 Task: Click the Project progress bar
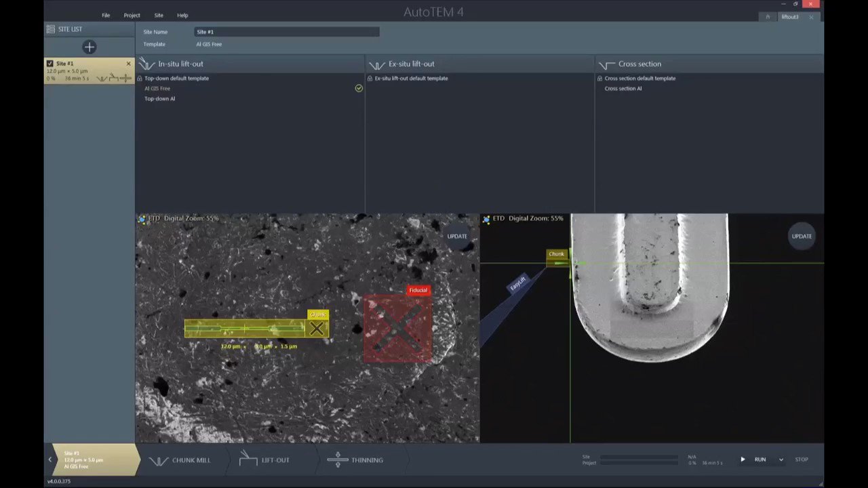pos(639,463)
